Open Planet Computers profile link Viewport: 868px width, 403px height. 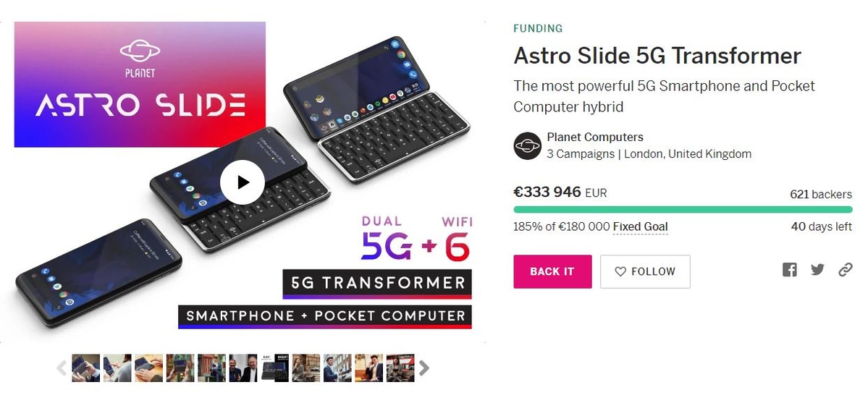(x=595, y=137)
